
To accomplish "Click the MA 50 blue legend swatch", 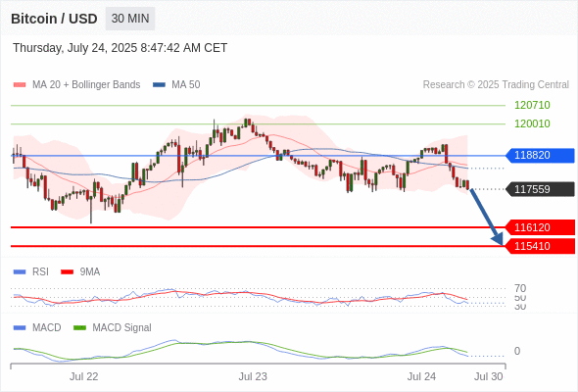I will point(159,85).
